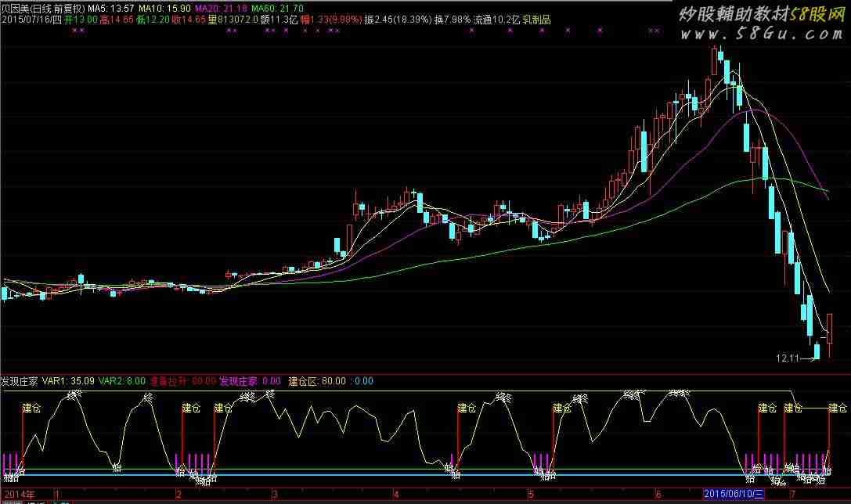Click the highlighted 2015/06/10/三 date marker

coord(734,494)
